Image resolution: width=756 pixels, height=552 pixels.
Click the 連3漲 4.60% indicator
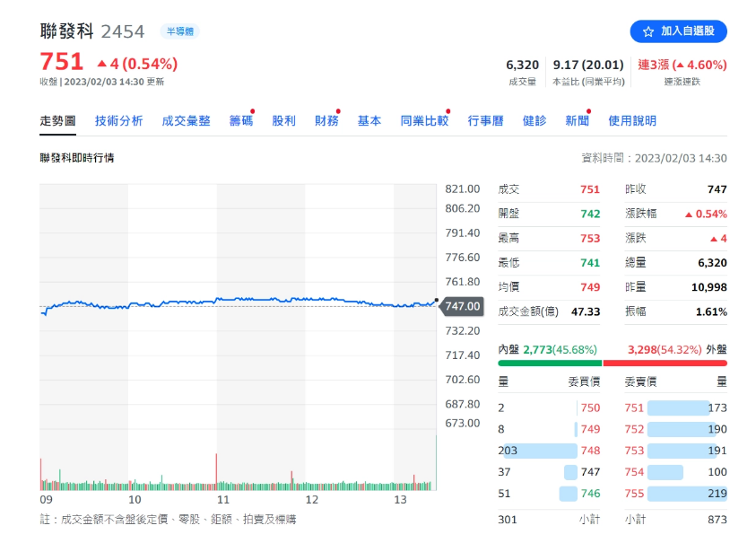(x=682, y=65)
